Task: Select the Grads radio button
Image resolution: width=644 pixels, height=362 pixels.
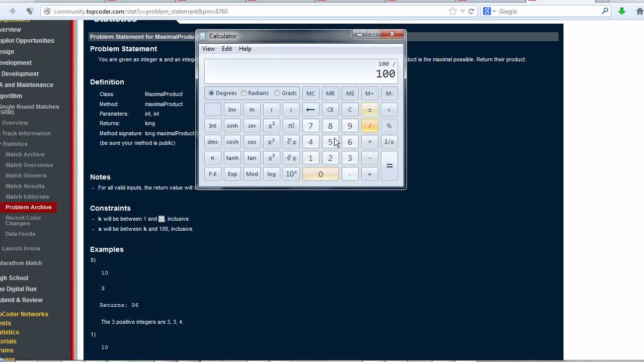Action: (277, 93)
